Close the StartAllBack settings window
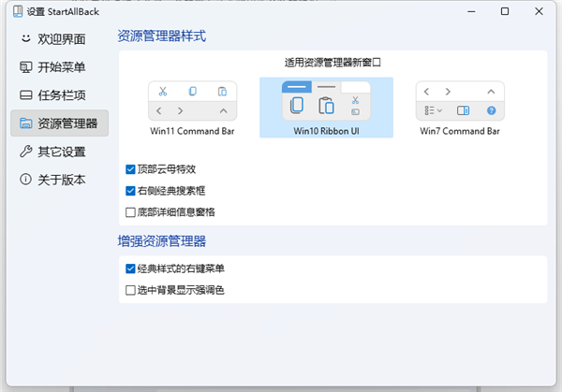Screen dimensions: 562x392 click(539, 12)
